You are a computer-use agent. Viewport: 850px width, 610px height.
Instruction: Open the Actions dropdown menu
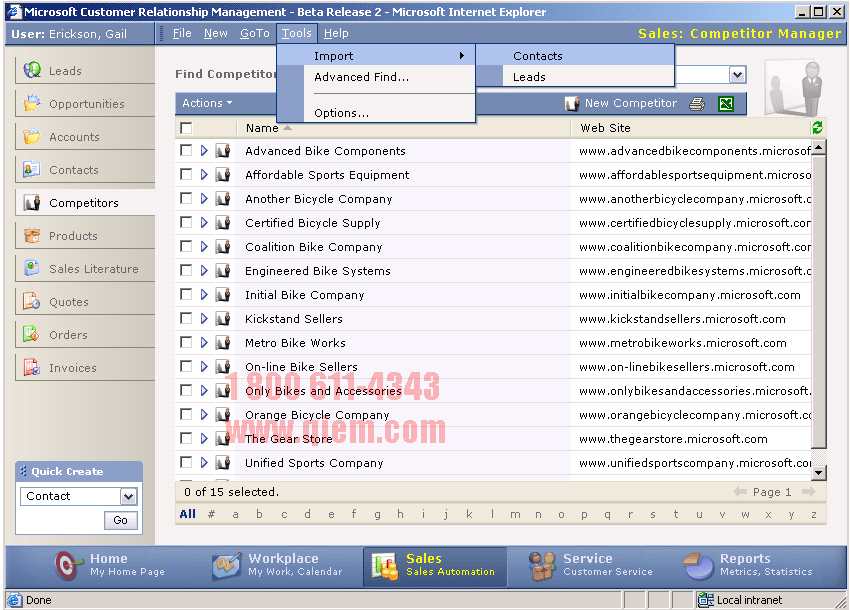click(207, 103)
